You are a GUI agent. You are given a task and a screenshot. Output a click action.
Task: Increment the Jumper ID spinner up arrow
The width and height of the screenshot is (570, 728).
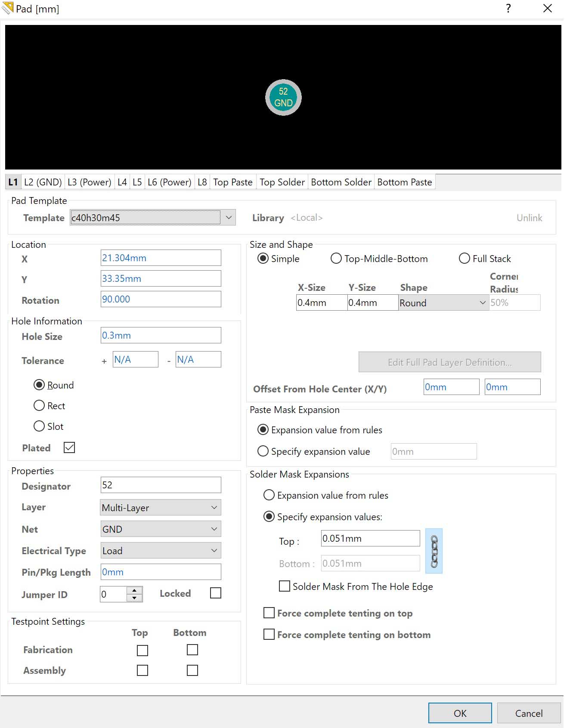134,590
